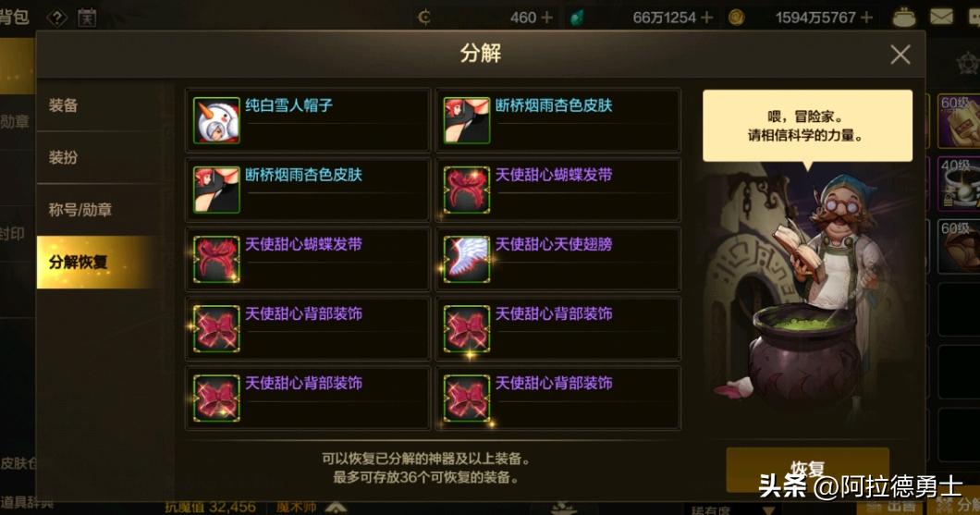Select the 纯白雪人帽子 snowman hat icon
Image resolution: width=980 pixels, height=515 pixels.
216,120
